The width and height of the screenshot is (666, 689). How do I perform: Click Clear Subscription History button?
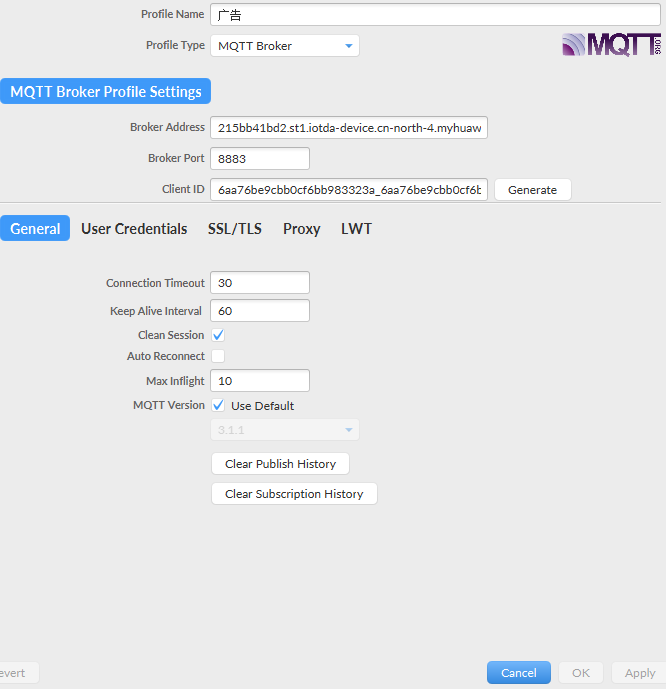[x=294, y=494]
